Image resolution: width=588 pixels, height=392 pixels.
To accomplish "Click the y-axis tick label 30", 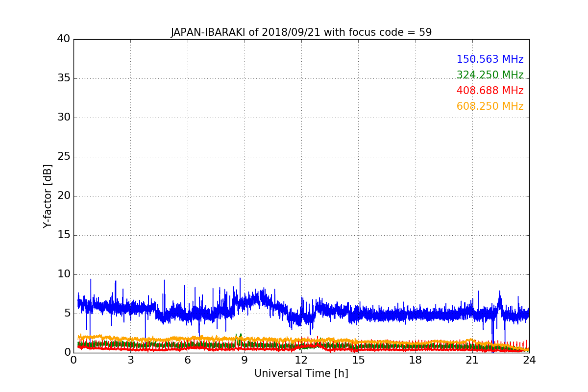I will click(64, 117).
